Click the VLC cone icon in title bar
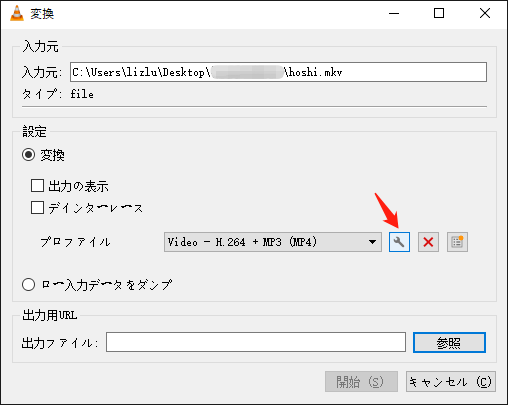The height and width of the screenshot is (405, 508). click(x=17, y=13)
